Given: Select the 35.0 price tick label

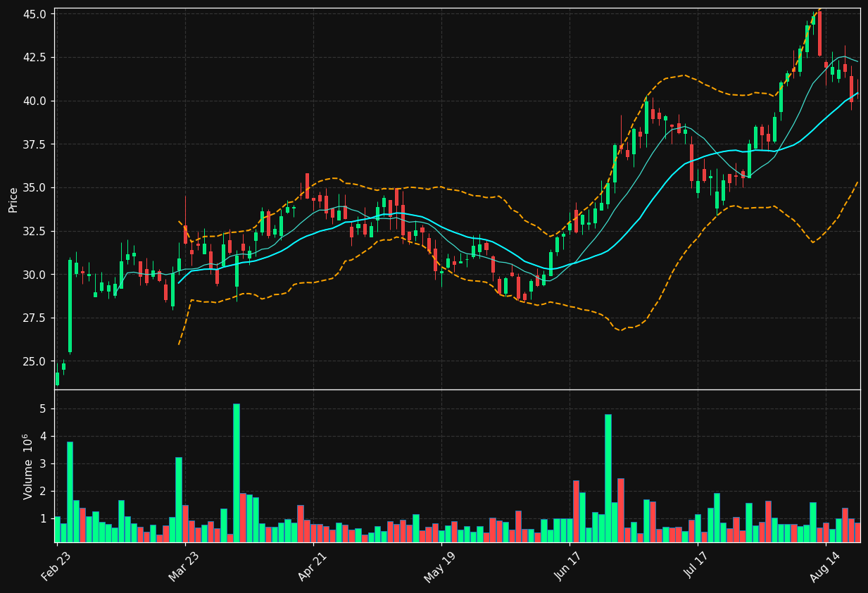Looking at the screenshot, I should [x=35, y=188].
